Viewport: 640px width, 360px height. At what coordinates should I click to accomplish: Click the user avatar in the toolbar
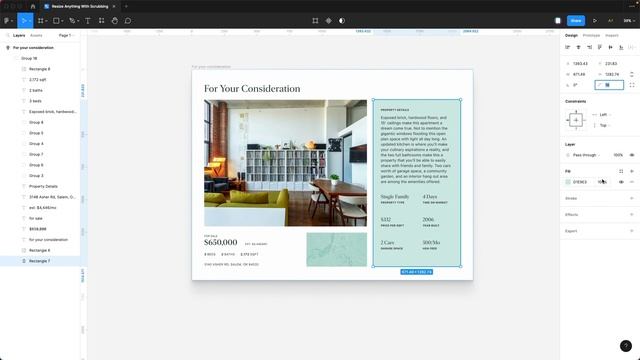558,20
